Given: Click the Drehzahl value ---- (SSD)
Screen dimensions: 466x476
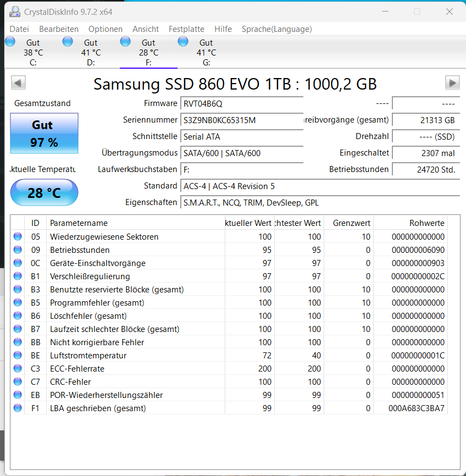Looking at the screenshot, I should tap(426, 137).
